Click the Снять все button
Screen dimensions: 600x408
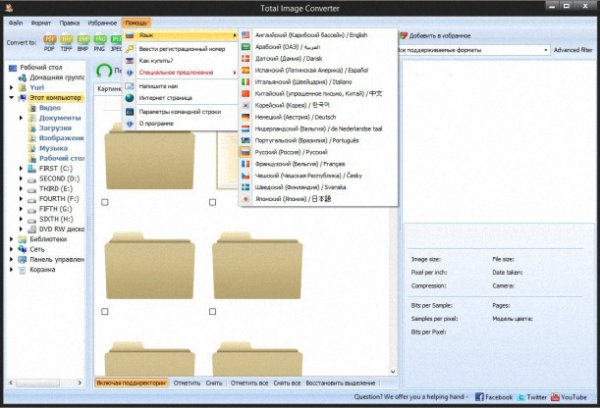pos(287,383)
